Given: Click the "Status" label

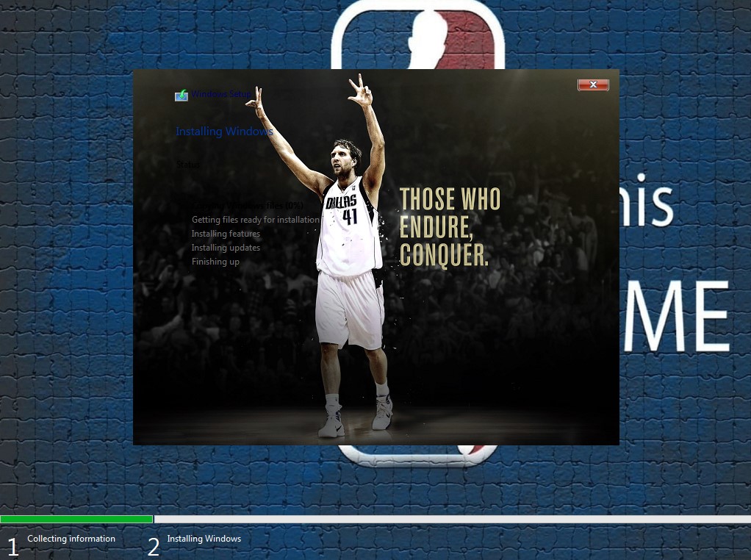Looking at the screenshot, I should [188, 165].
